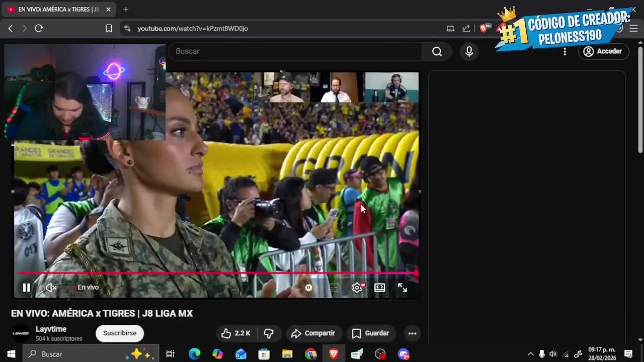644x362 pixels.
Task: Open video player settings gear
Action: coord(357,288)
